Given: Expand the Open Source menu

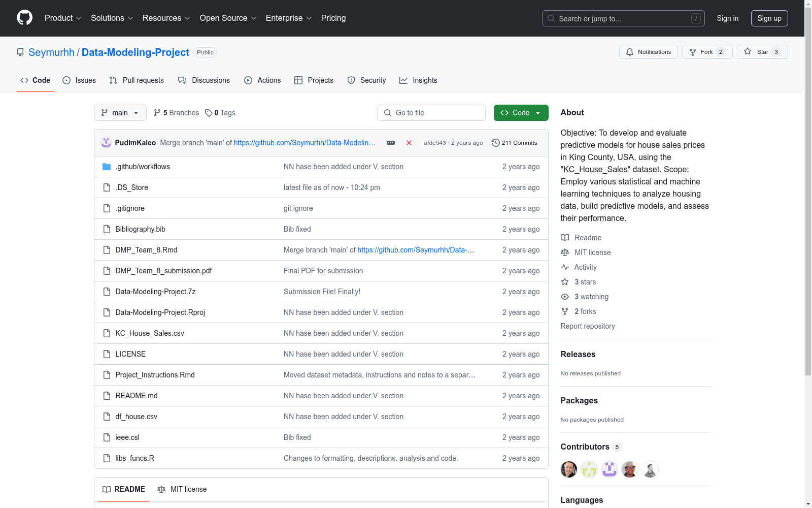Looking at the screenshot, I should (x=228, y=18).
